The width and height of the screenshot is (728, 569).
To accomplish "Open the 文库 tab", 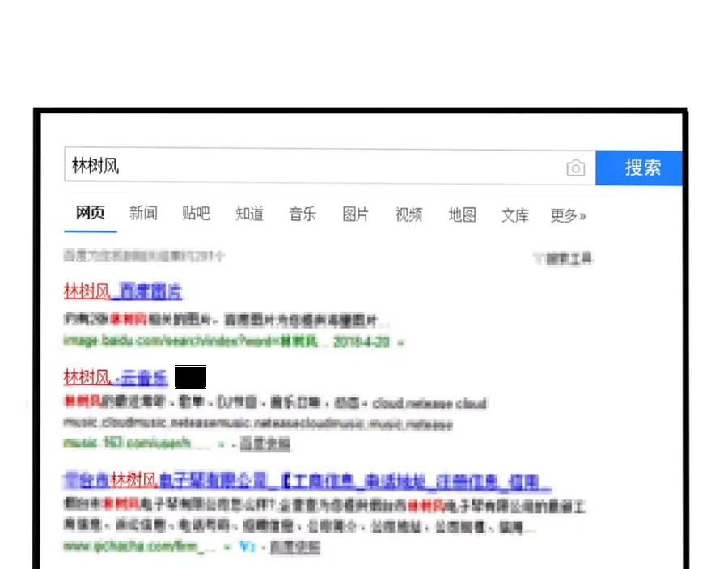I will (x=515, y=215).
